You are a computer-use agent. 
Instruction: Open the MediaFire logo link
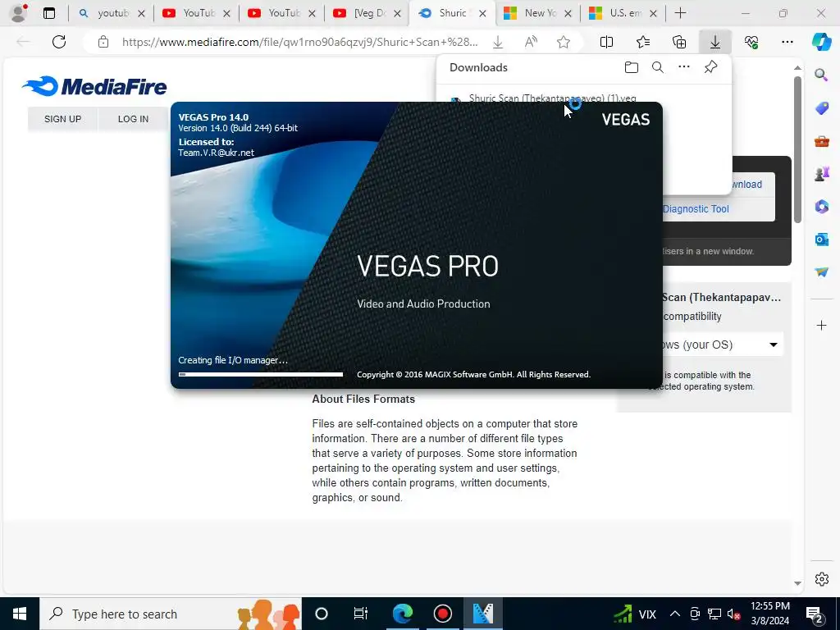(94, 86)
